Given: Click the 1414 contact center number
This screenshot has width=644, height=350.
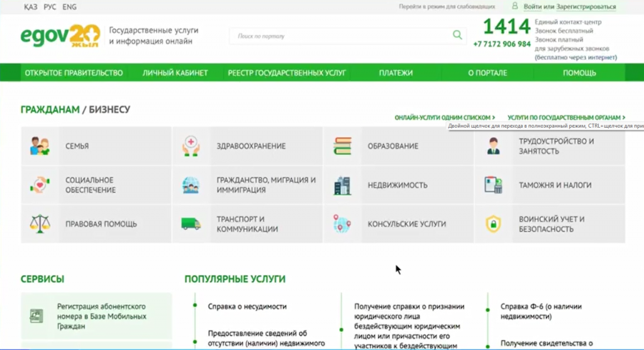Looking at the screenshot, I should click(506, 26).
